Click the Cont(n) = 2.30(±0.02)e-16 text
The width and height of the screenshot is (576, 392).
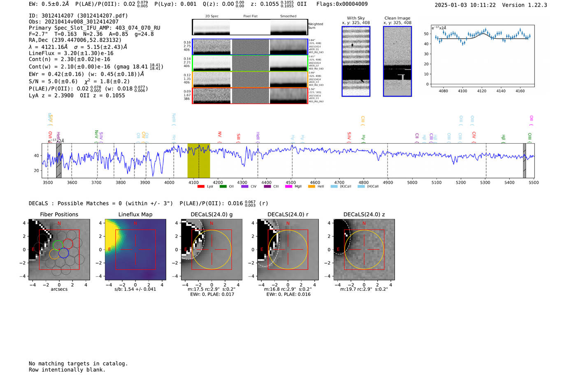click(70, 59)
